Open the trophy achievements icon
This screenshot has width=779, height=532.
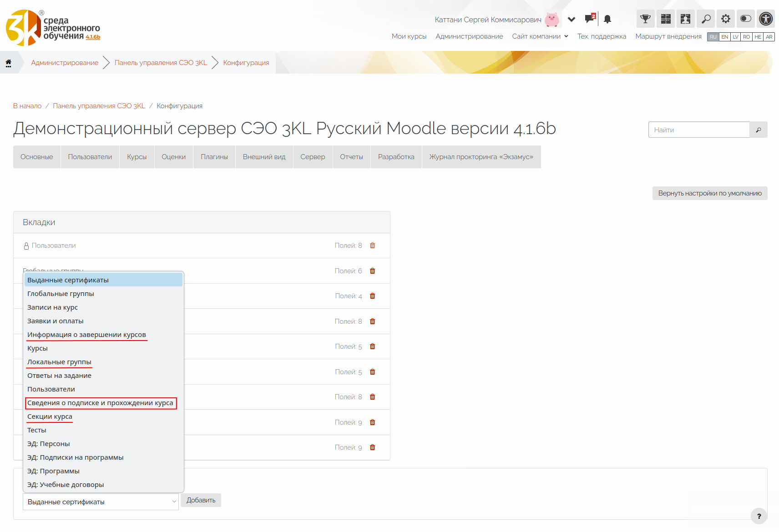tap(645, 19)
